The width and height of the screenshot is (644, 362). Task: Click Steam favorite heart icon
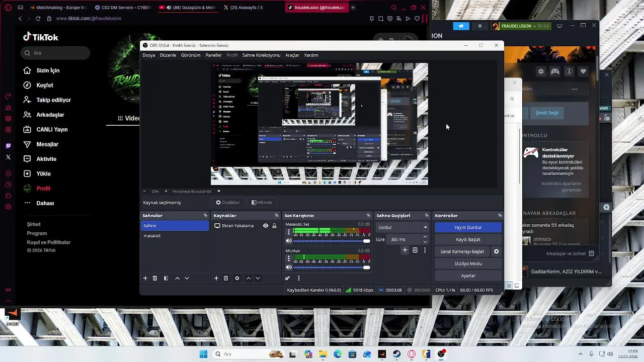[x=583, y=71]
